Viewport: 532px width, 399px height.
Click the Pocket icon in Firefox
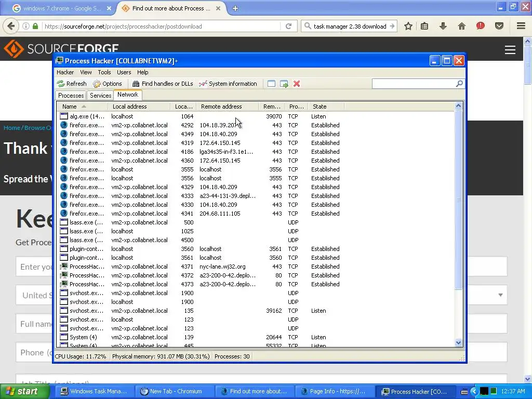tap(499, 26)
